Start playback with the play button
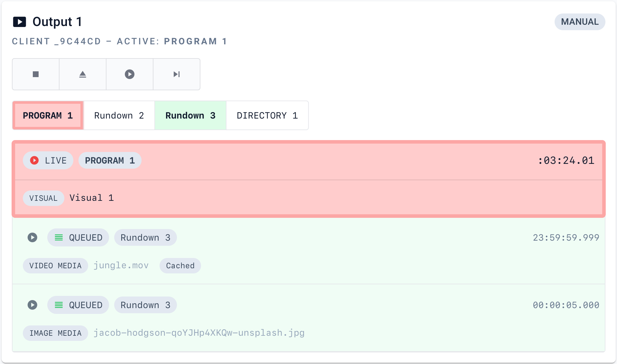The image size is (617, 364). click(x=130, y=74)
